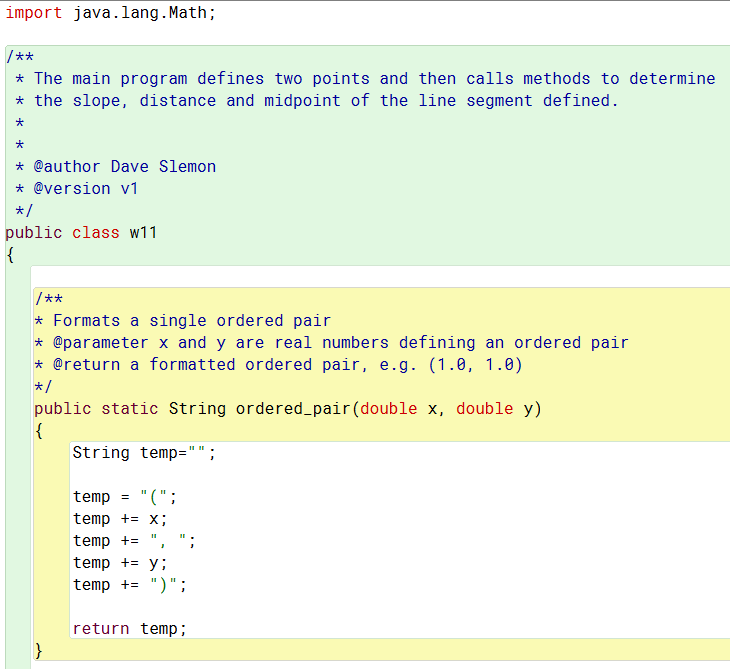Click the temp += ")"; statement
The width and height of the screenshot is (730, 669).
(130, 585)
